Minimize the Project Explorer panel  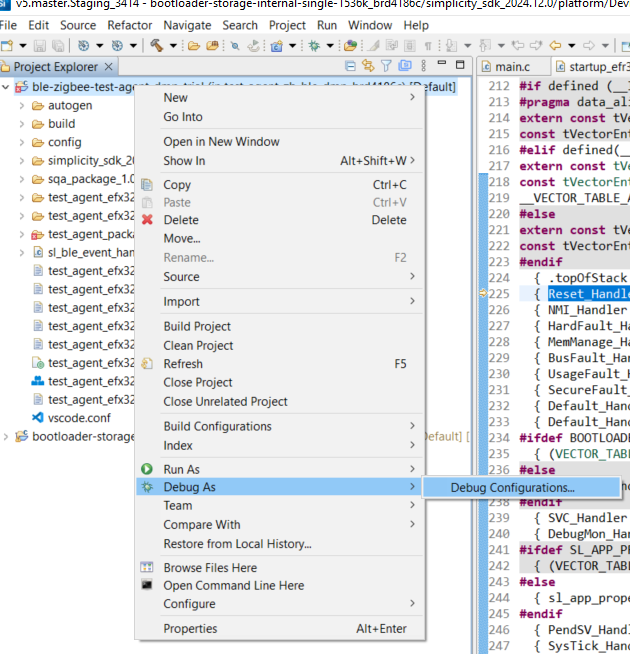coord(442,63)
